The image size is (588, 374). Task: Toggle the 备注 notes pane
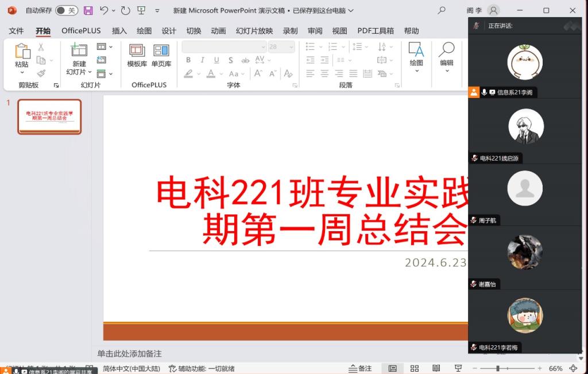[360, 368]
